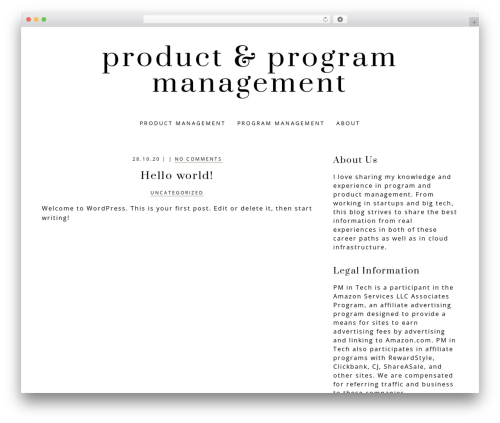Open the Product Management menu item
Image resolution: width=500 pixels, height=423 pixels.
pyautogui.click(x=182, y=123)
